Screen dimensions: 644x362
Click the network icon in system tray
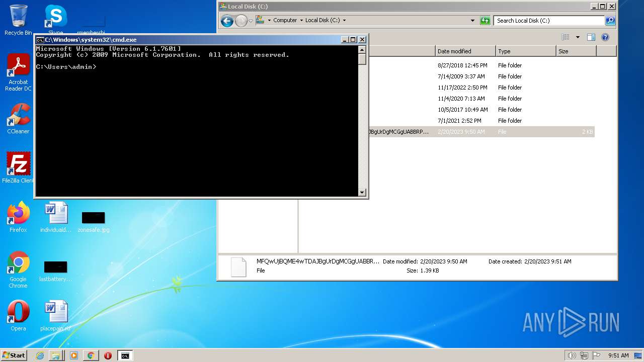584,355
